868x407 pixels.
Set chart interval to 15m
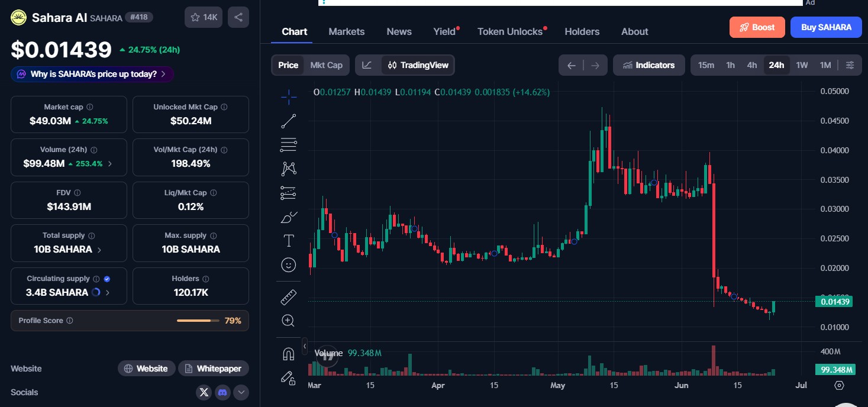[x=706, y=65]
